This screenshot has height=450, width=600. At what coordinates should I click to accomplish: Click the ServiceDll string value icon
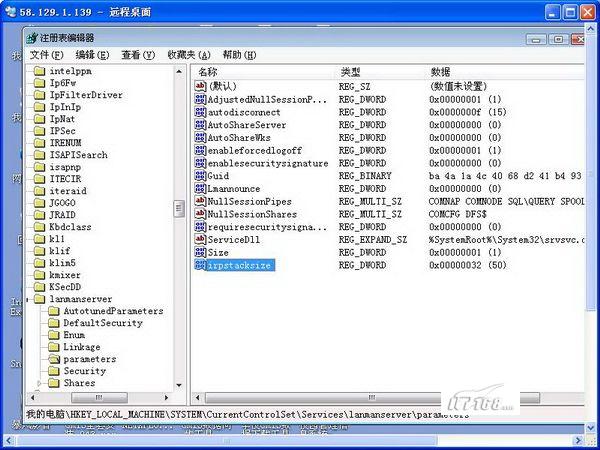[200, 240]
